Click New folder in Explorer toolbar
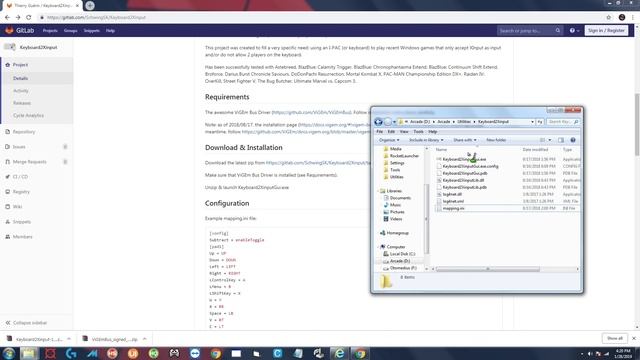This screenshot has width=640, height=360. 496,140
